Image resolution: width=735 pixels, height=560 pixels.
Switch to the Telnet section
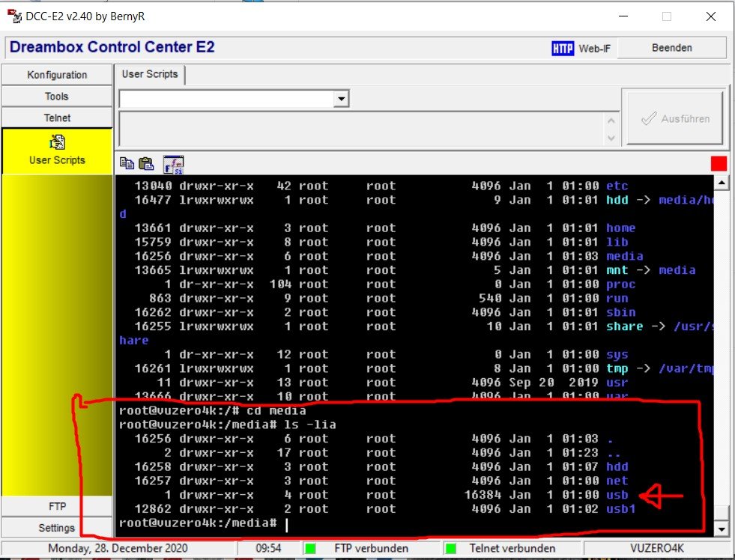coord(57,118)
